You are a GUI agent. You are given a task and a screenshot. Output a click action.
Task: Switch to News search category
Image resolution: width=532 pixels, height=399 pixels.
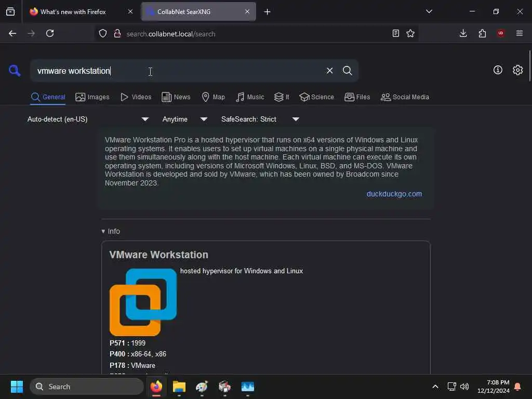pyautogui.click(x=176, y=97)
